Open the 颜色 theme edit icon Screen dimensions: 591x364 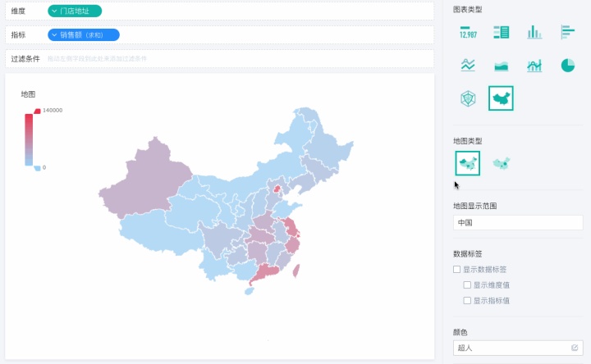(575, 348)
